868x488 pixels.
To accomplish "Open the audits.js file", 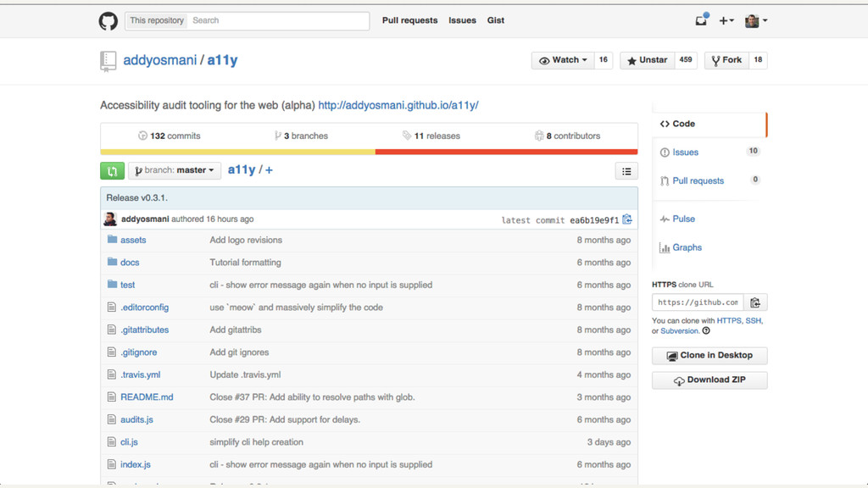I will tap(136, 420).
